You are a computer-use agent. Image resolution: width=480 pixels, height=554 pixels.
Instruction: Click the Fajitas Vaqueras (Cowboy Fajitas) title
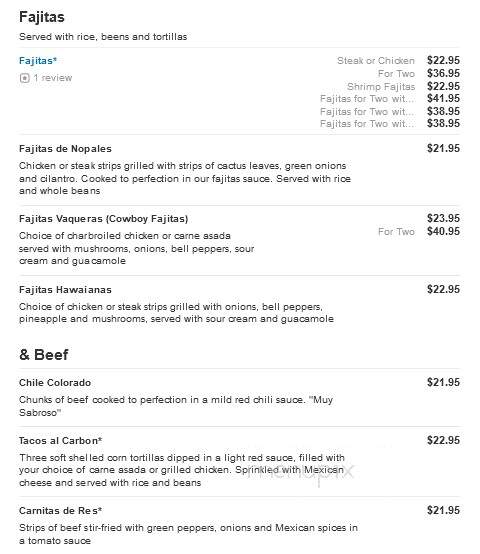(103, 219)
